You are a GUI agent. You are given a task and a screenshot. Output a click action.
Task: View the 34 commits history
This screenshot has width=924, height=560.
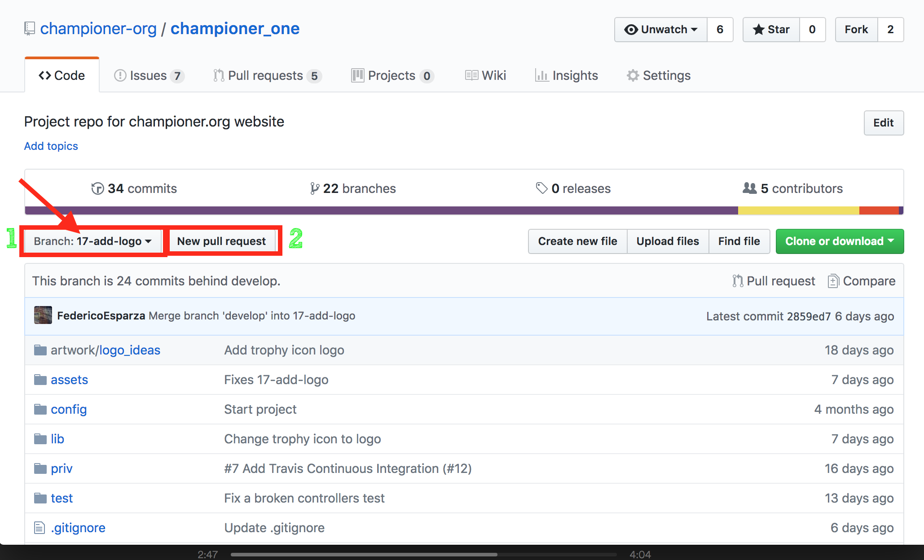click(134, 188)
